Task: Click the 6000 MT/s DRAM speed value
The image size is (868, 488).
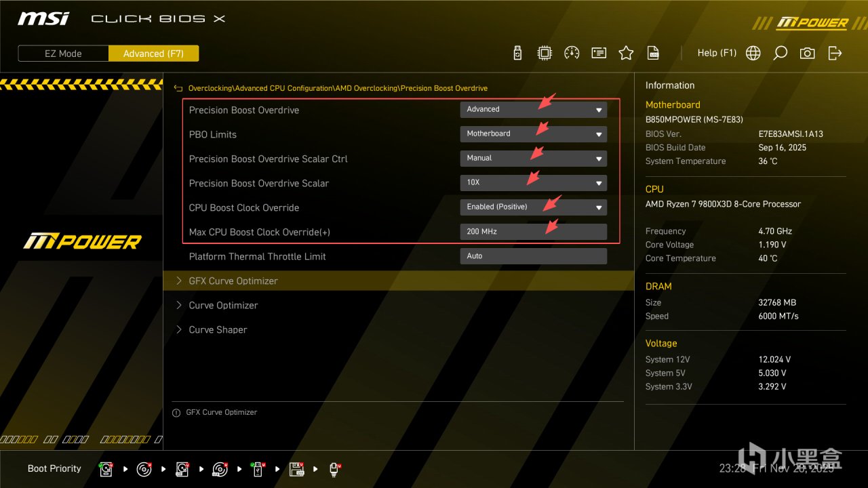Action: (x=778, y=316)
